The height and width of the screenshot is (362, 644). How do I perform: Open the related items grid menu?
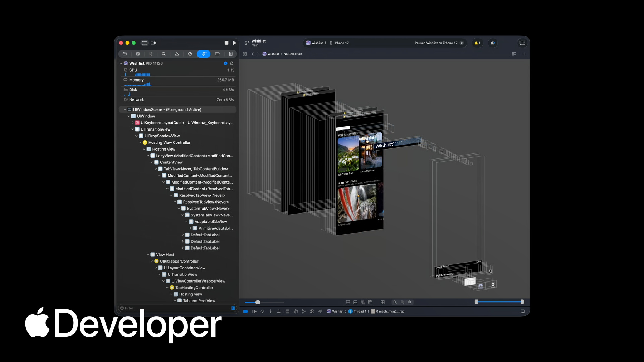point(245,54)
